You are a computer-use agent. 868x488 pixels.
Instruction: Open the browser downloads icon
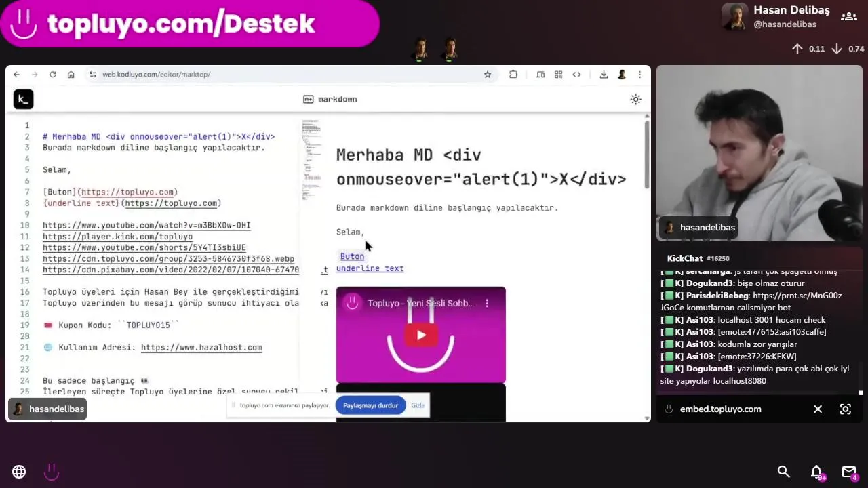(x=604, y=75)
